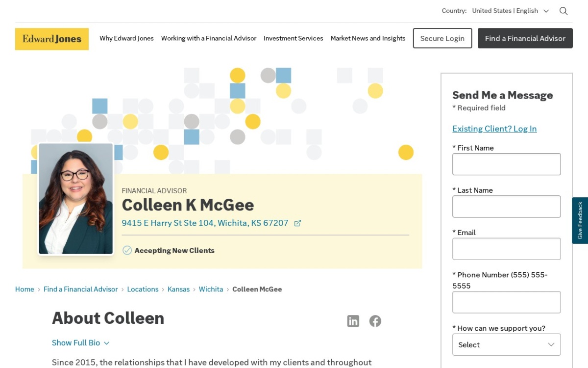Go to Home breadcrumb

(x=24, y=289)
